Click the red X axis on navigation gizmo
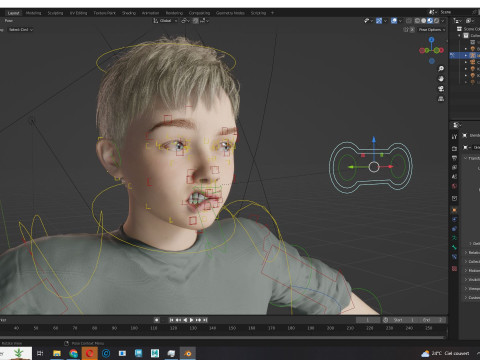This screenshot has width=480, height=360. click(x=441, y=50)
